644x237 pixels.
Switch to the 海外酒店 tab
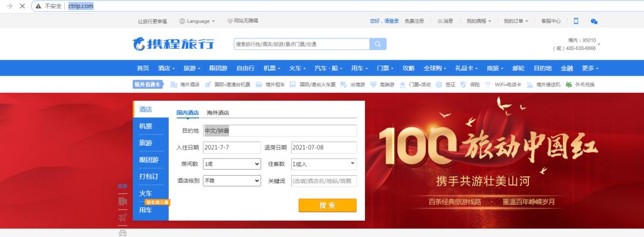[218, 113]
